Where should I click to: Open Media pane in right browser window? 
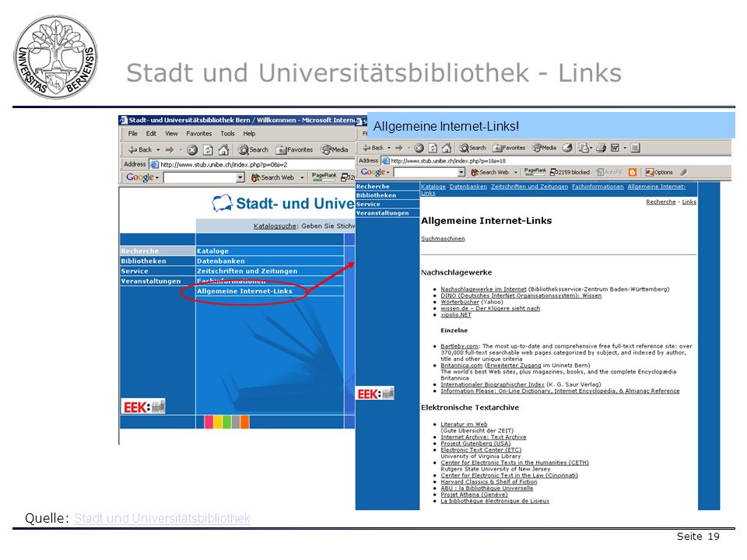(x=544, y=148)
